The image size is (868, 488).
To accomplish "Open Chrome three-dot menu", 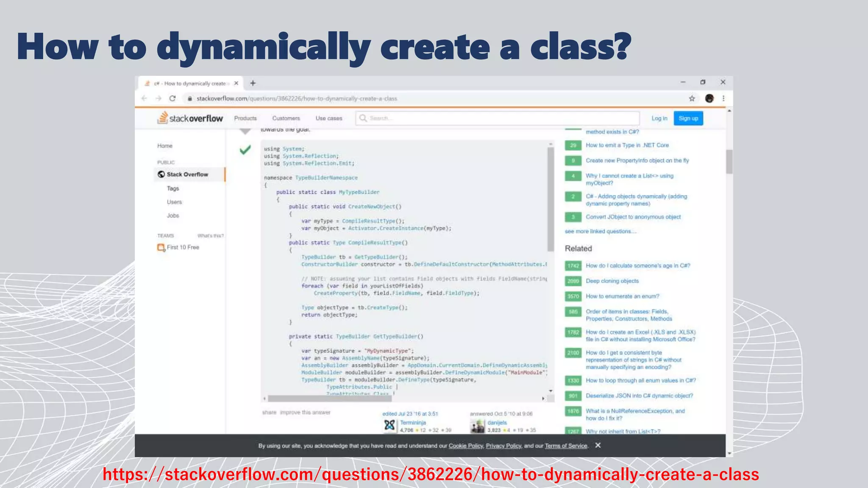I will [x=723, y=98].
